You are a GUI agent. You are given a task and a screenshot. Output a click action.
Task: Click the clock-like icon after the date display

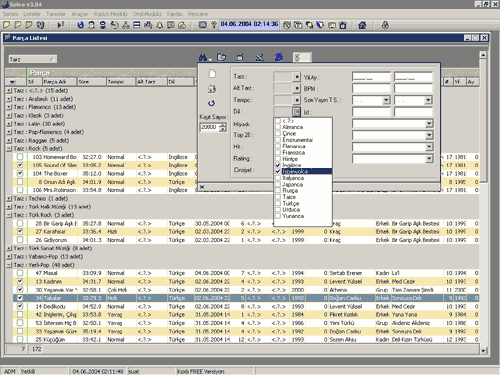tap(287, 25)
